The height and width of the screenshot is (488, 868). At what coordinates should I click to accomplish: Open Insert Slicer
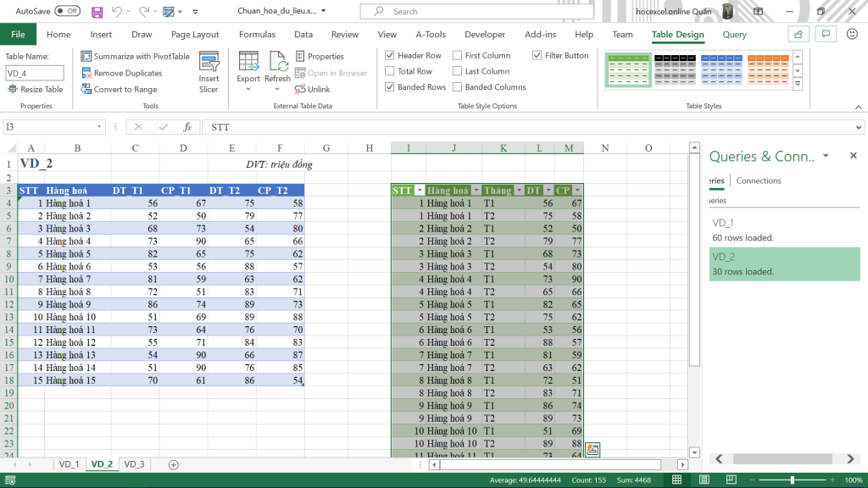click(x=209, y=72)
